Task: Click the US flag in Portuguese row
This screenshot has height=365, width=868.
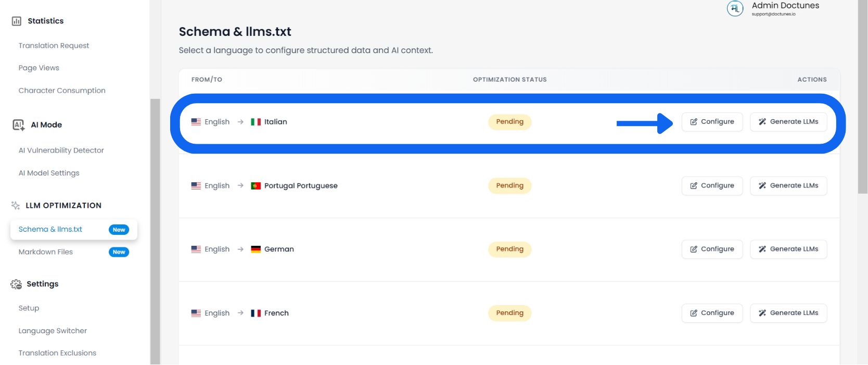Action: tap(196, 186)
